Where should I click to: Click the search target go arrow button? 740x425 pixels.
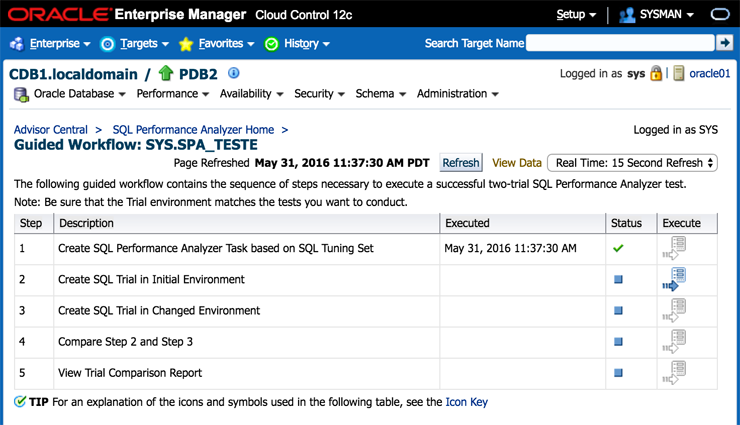point(725,43)
